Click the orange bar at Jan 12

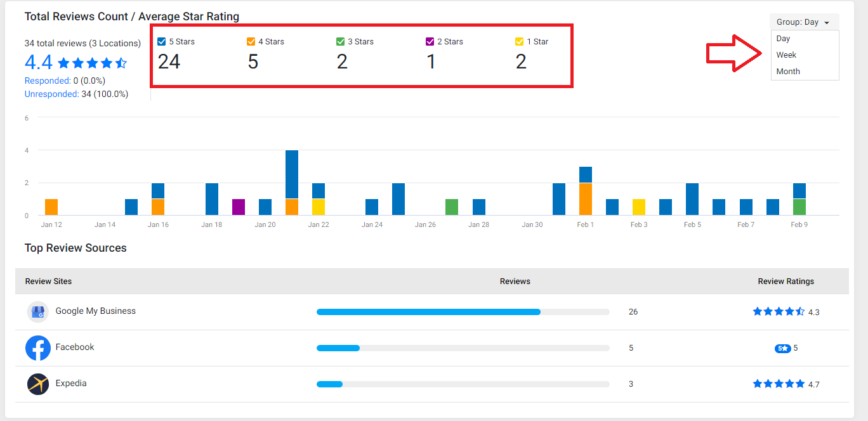point(51,207)
